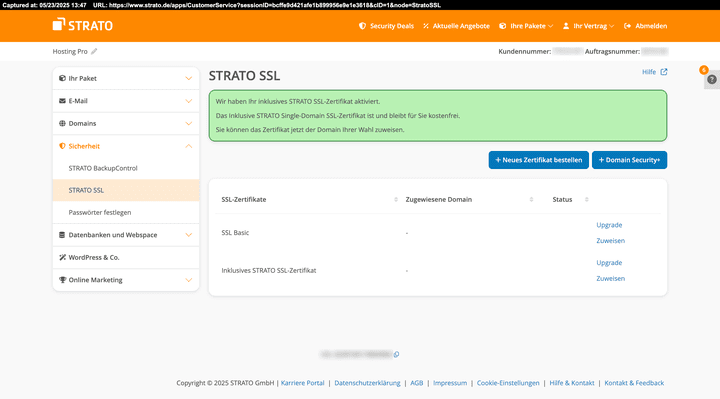Image resolution: width=720 pixels, height=399 pixels.
Task: Click the E-Mail envelope icon
Action: click(x=62, y=101)
